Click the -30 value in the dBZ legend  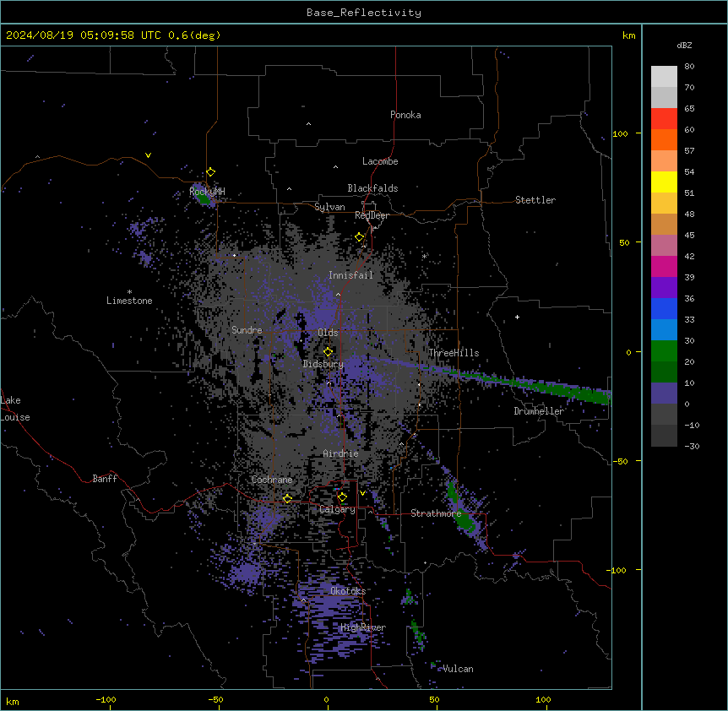pos(692,446)
